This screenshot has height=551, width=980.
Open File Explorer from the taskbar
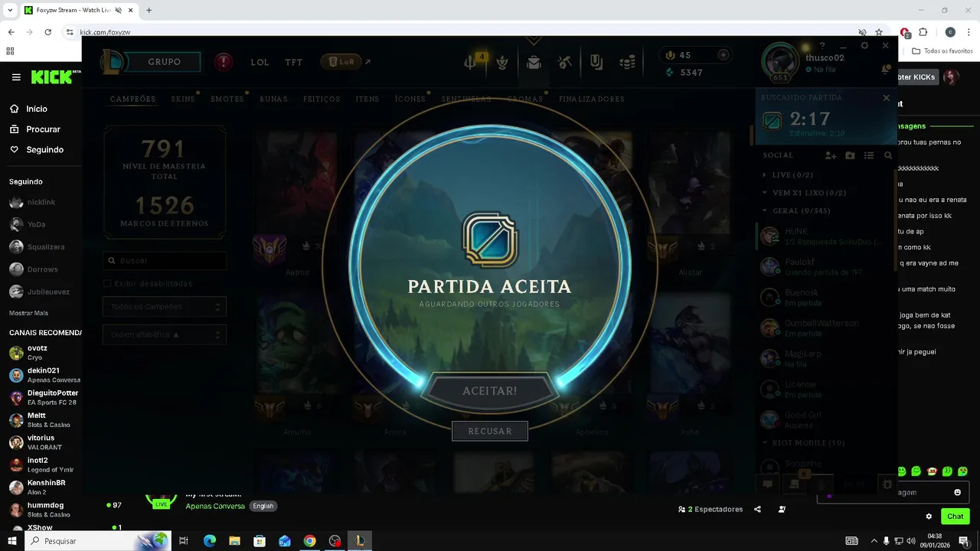point(234,541)
